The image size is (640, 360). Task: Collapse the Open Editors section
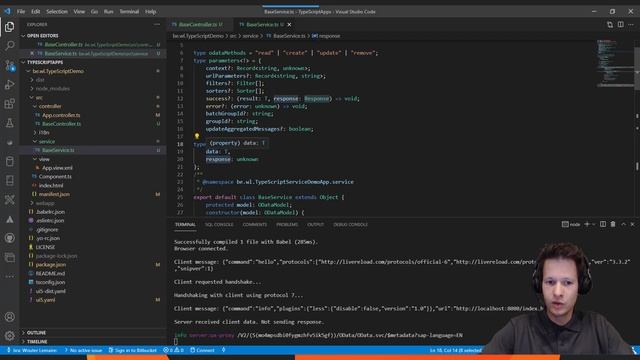pyautogui.click(x=23, y=36)
